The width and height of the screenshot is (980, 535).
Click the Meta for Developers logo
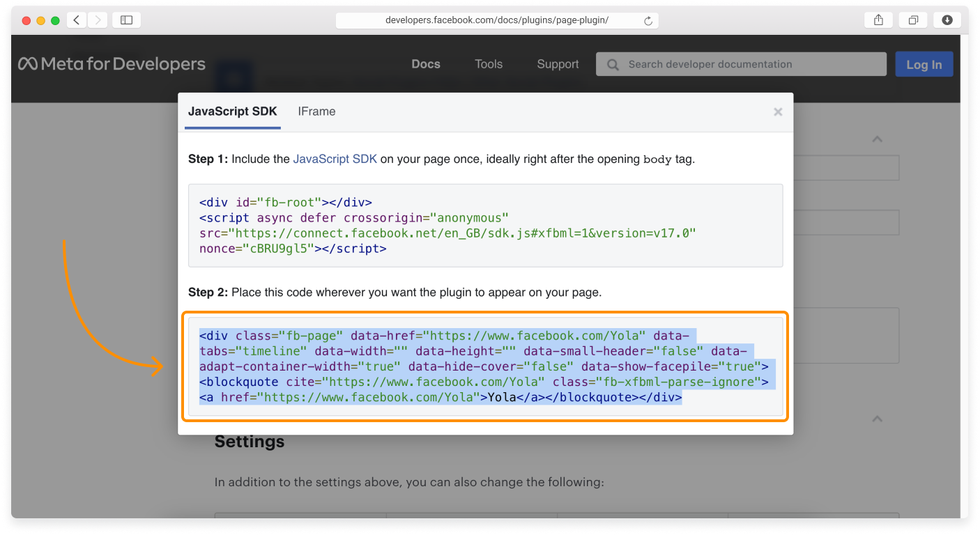pos(112,63)
